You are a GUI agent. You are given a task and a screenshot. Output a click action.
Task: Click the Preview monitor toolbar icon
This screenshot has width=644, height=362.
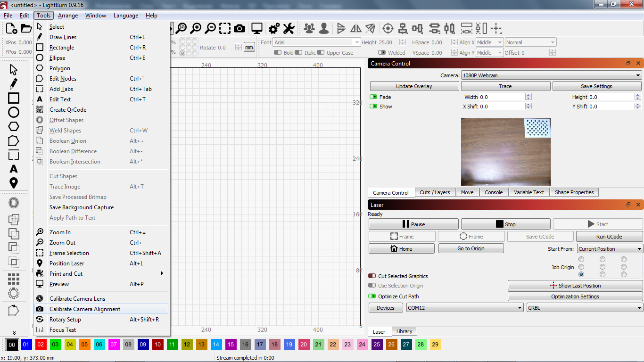pos(257,29)
